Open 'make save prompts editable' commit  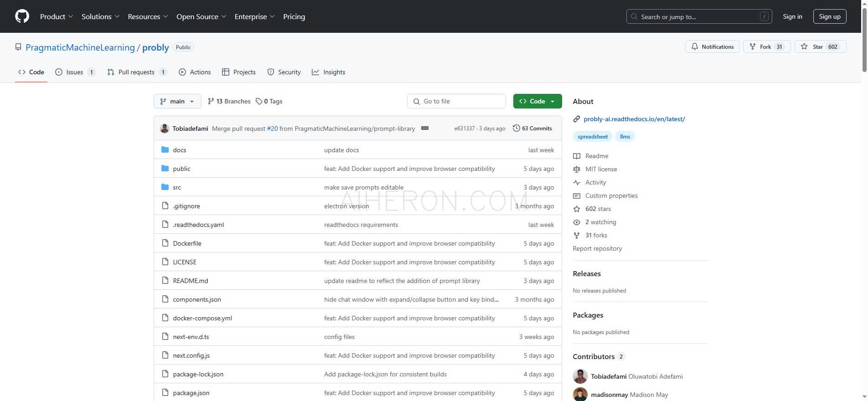point(364,187)
